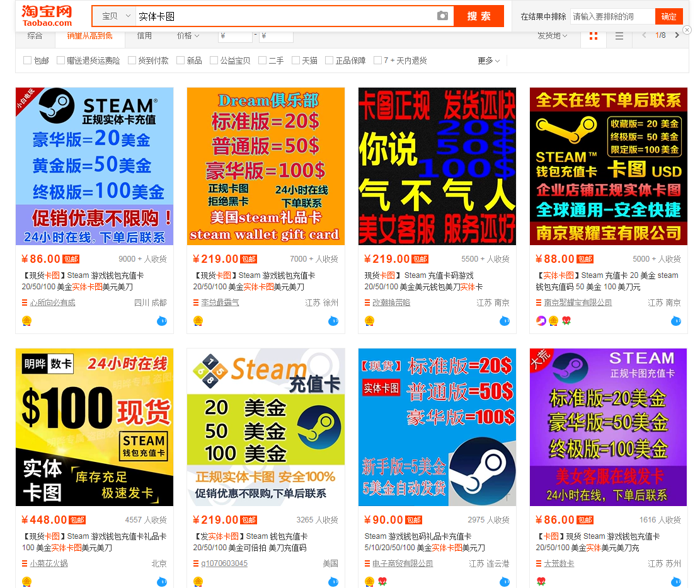Close the exclude-filter bar with X
700x588 pixels.
click(x=687, y=30)
